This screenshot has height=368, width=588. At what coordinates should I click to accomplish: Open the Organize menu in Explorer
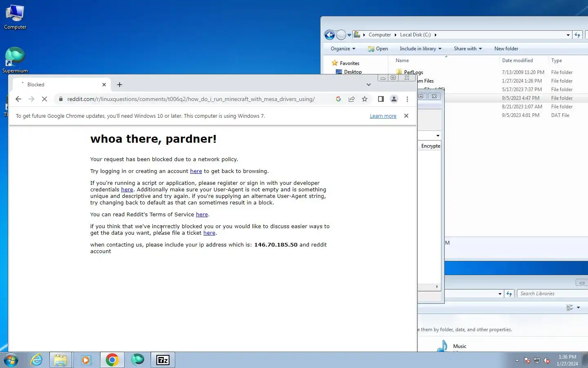point(343,49)
